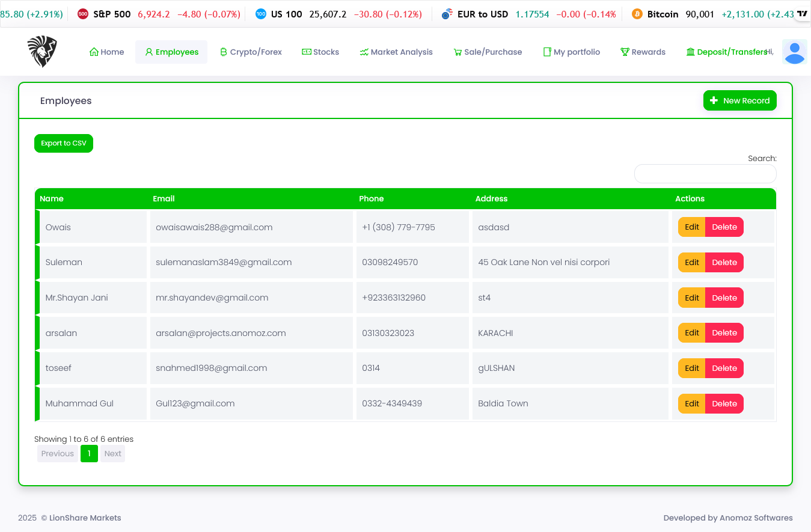811x532 pixels.
Task: Click the lion shield logo
Action: coord(42,52)
